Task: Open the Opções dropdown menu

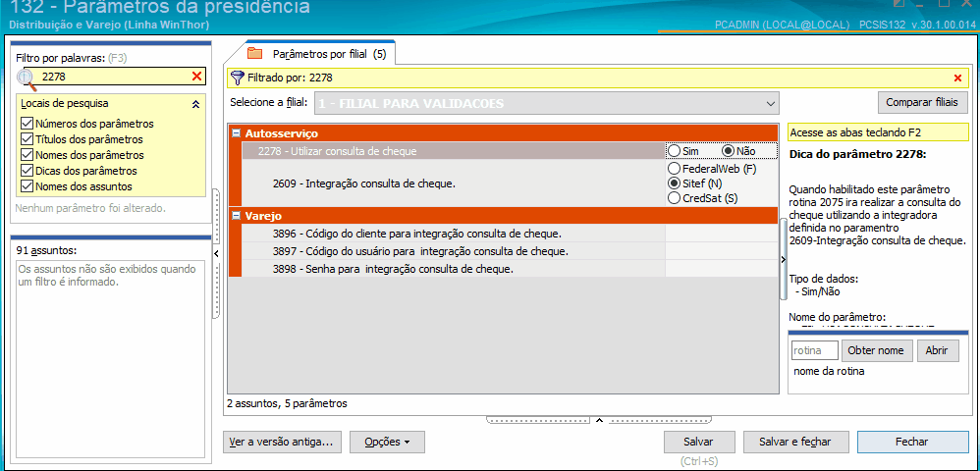Action: [x=387, y=442]
